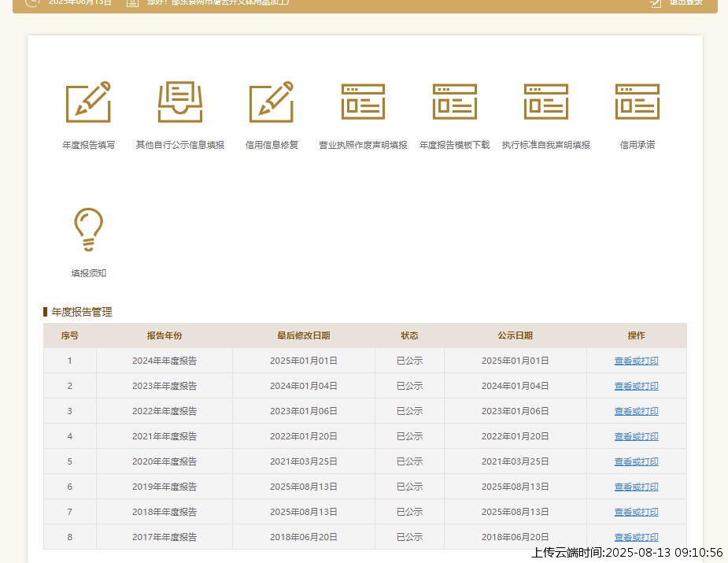728x563 pixels.
Task: Click the 2018年年度报告 cell
Action: pos(164,512)
